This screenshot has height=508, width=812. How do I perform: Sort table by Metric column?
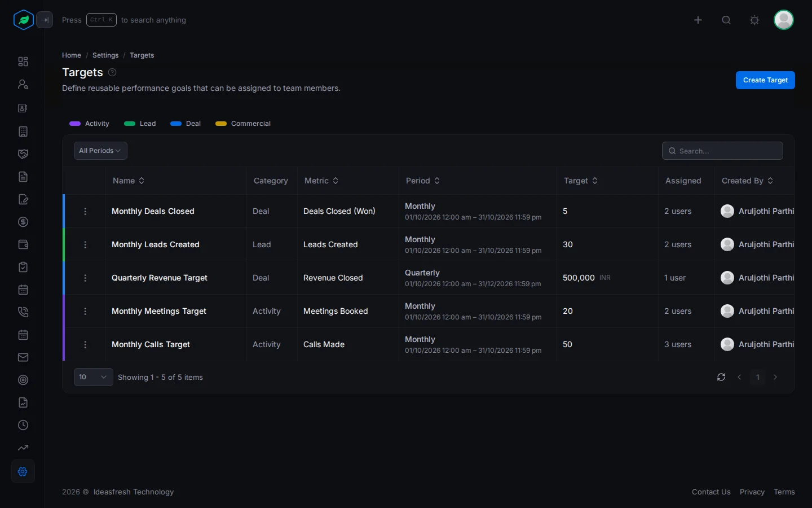(x=321, y=181)
